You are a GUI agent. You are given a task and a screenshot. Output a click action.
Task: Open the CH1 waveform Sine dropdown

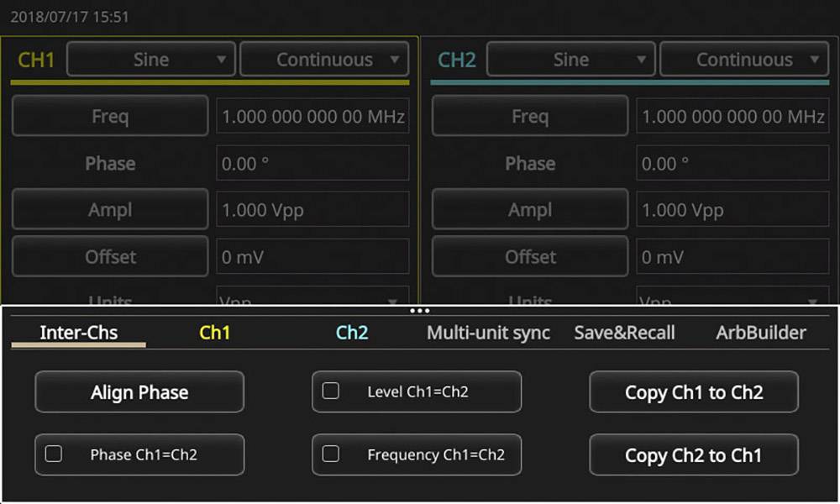pos(150,59)
